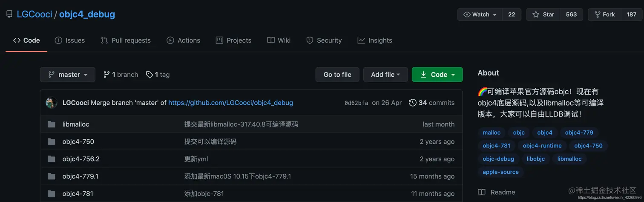
Task: Click the objc4-779.1 folder icon
Action: pyautogui.click(x=52, y=176)
